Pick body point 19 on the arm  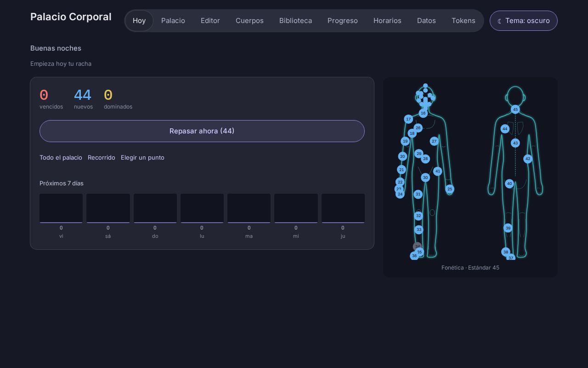click(x=405, y=141)
